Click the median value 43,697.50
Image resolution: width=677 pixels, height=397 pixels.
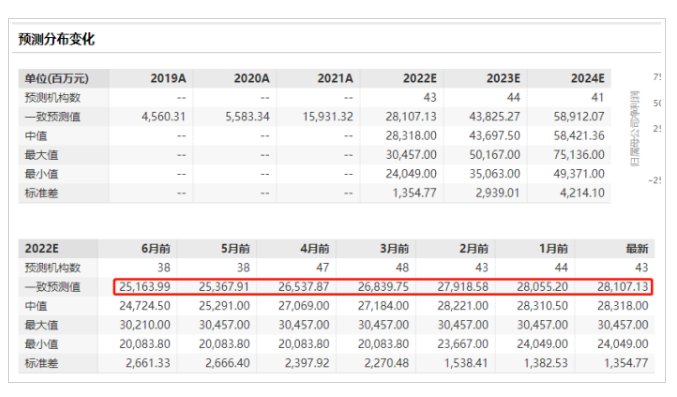pyautogui.click(x=495, y=136)
